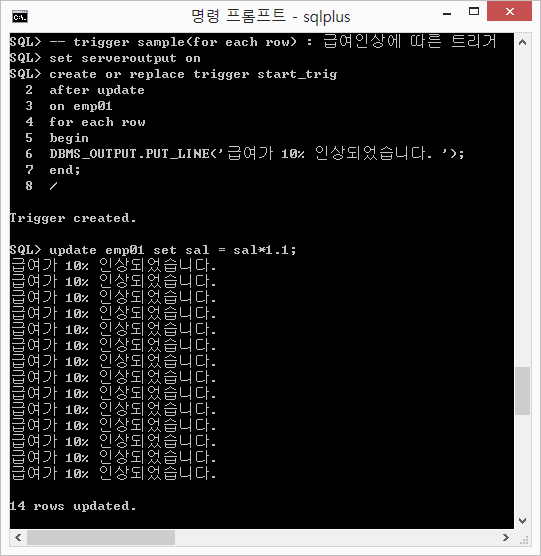Click the window resize grip corner

click(524, 540)
